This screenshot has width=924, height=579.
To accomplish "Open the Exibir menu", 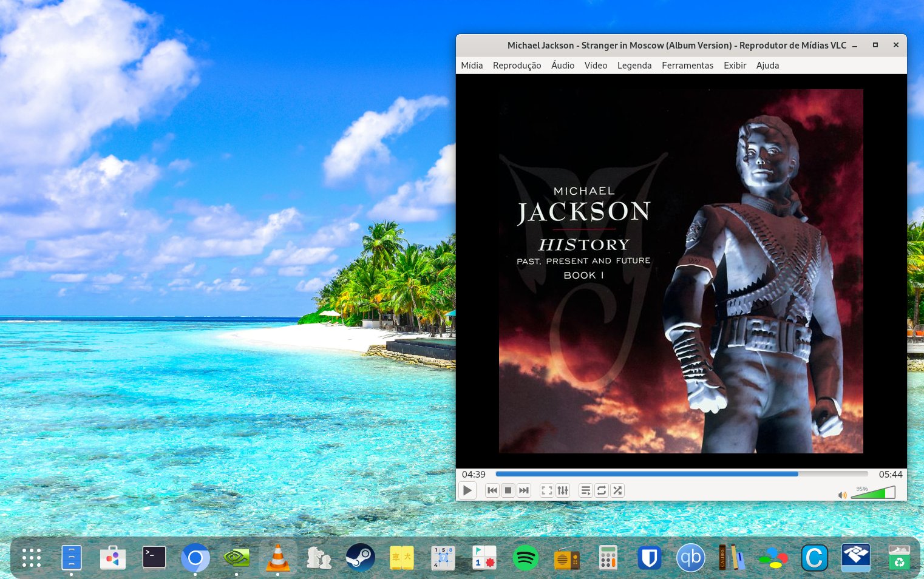I will click(x=735, y=66).
